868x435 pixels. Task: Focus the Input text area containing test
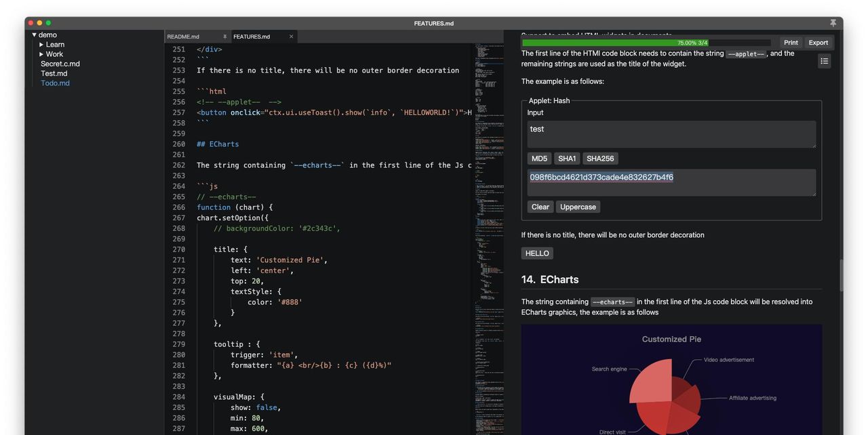pyautogui.click(x=671, y=134)
